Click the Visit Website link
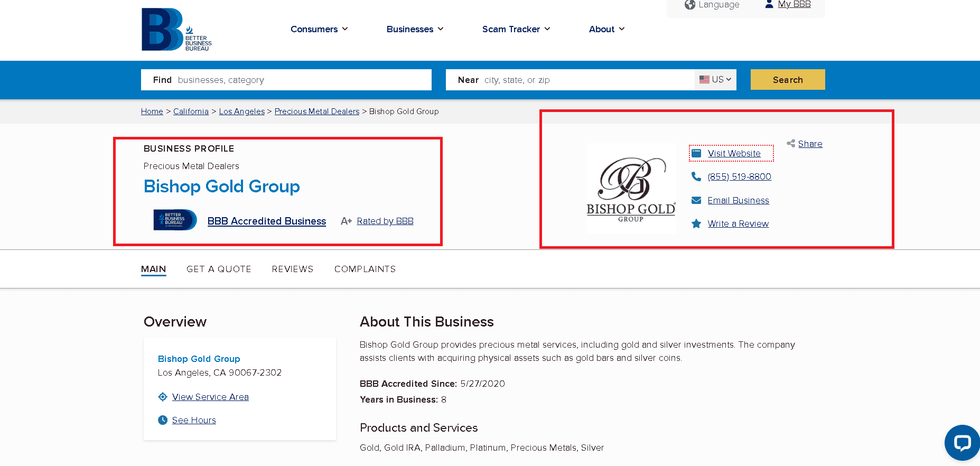 (x=734, y=153)
